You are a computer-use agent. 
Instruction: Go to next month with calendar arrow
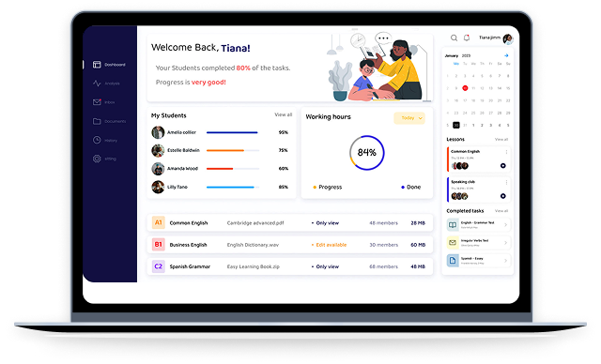[506, 55]
